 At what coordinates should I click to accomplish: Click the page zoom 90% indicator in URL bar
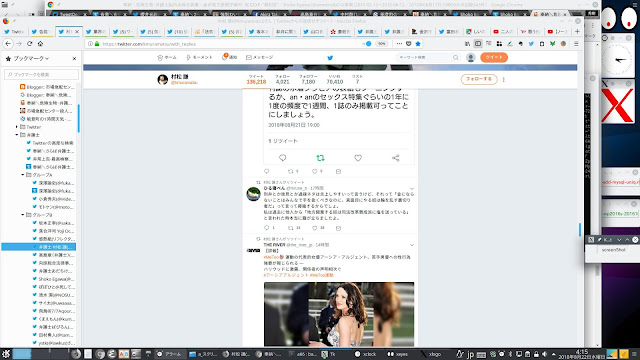coord(381,44)
